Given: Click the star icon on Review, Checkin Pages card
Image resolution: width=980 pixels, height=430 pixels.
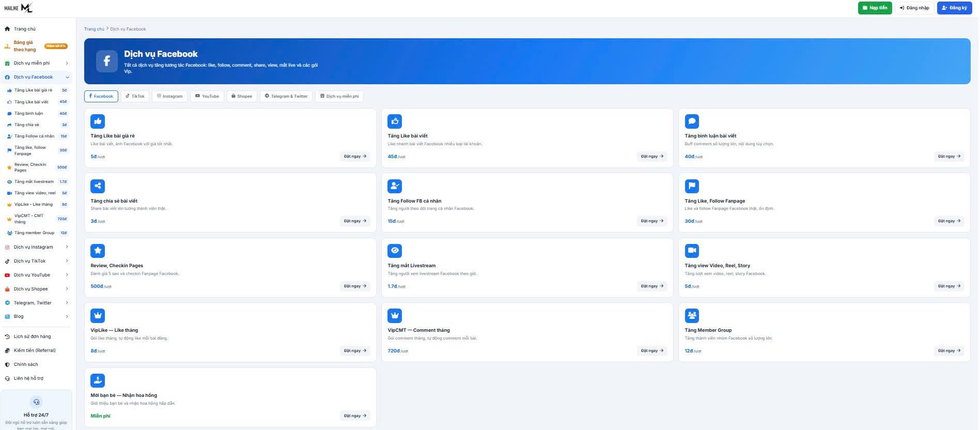Looking at the screenshot, I should (x=98, y=251).
